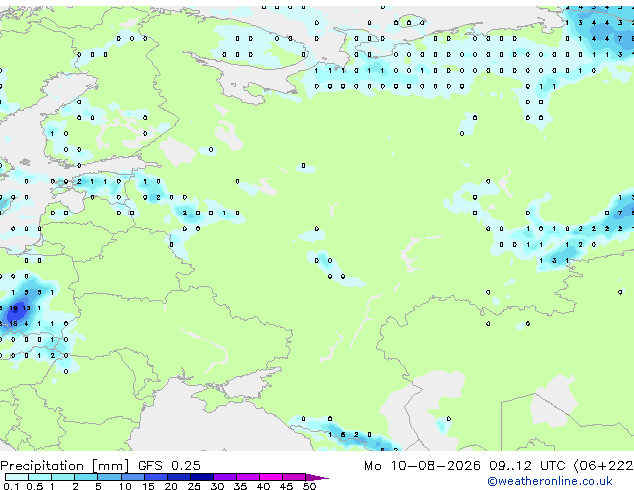Select the 30–35 mm purple legend swatch
Viewport: 634px width, 490px height.
tap(225, 477)
